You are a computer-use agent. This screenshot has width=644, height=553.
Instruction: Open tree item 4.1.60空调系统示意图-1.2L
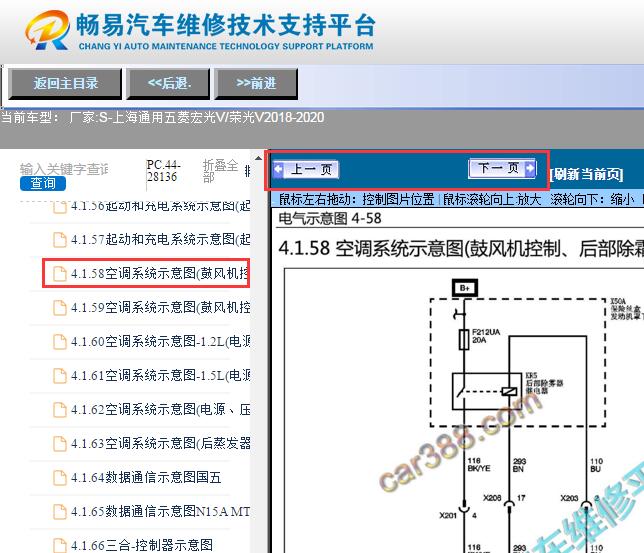click(x=160, y=341)
